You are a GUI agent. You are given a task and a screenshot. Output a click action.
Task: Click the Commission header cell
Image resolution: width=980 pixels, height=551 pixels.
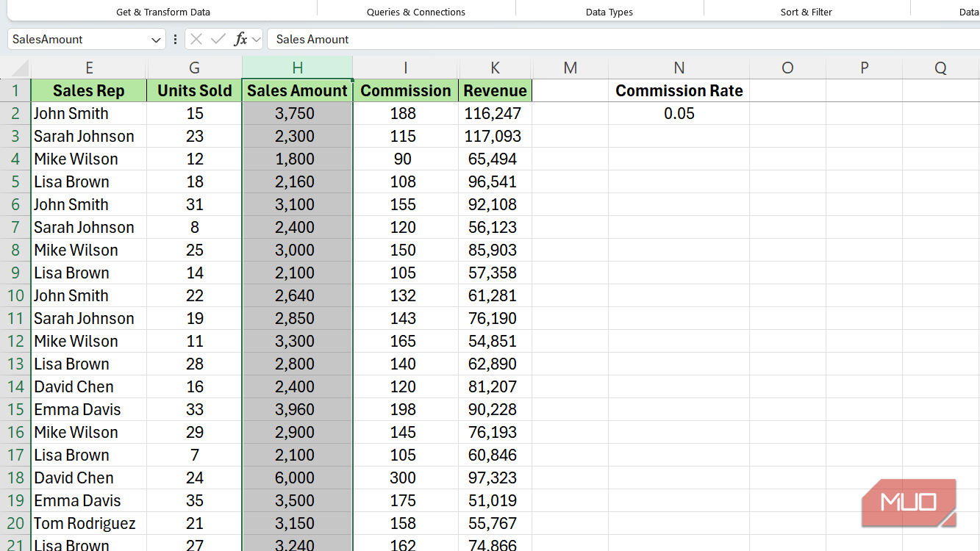pos(406,91)
